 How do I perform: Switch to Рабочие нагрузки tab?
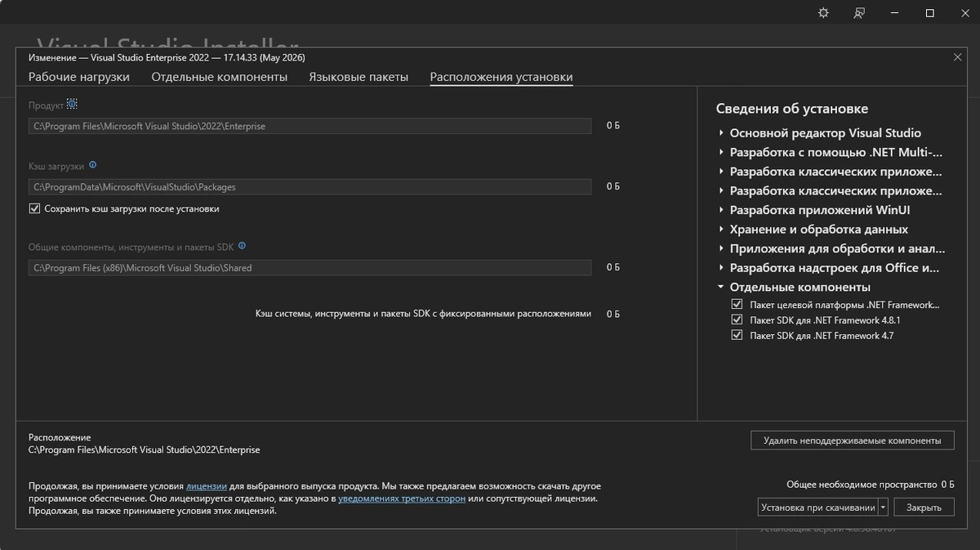click(79, 77)
